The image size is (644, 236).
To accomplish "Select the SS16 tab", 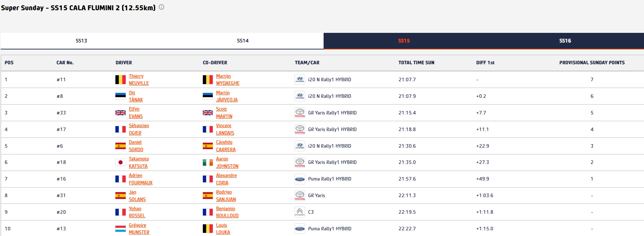I will (565, 41).
